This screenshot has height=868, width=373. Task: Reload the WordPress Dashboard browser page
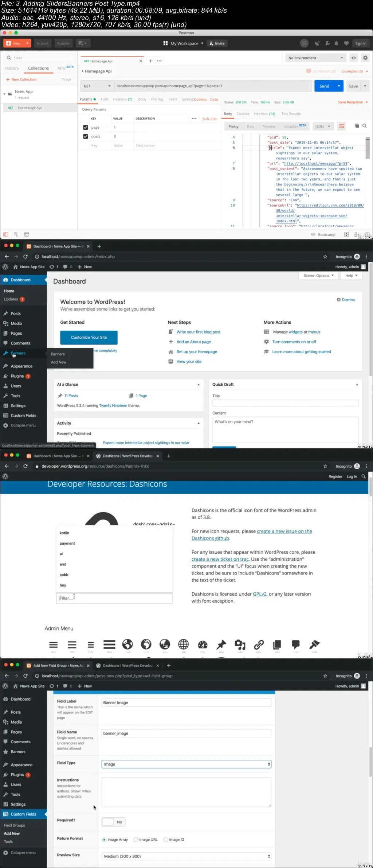pyautogui.click(x=25, y=257)
